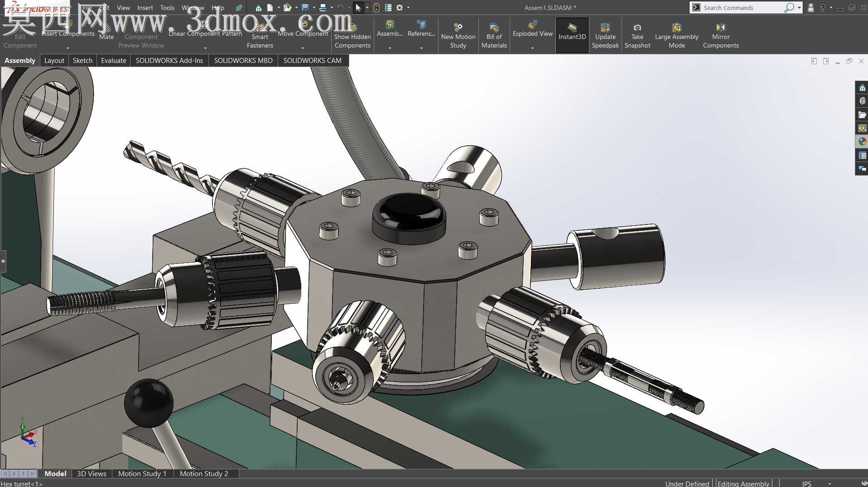This screenshot has width=868, height=487.
Task: Switch to the 3D Views tab
Action: (92, 473)
